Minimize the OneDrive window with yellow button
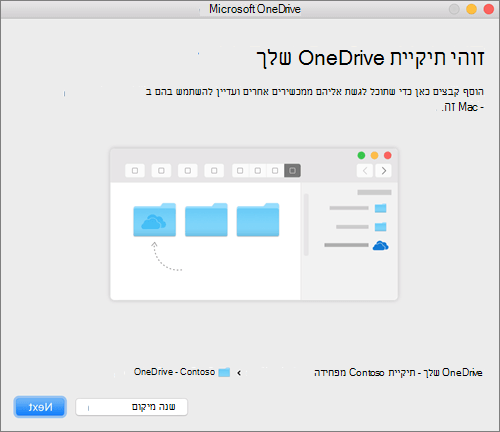500x432 pixels. coord(471,9)
